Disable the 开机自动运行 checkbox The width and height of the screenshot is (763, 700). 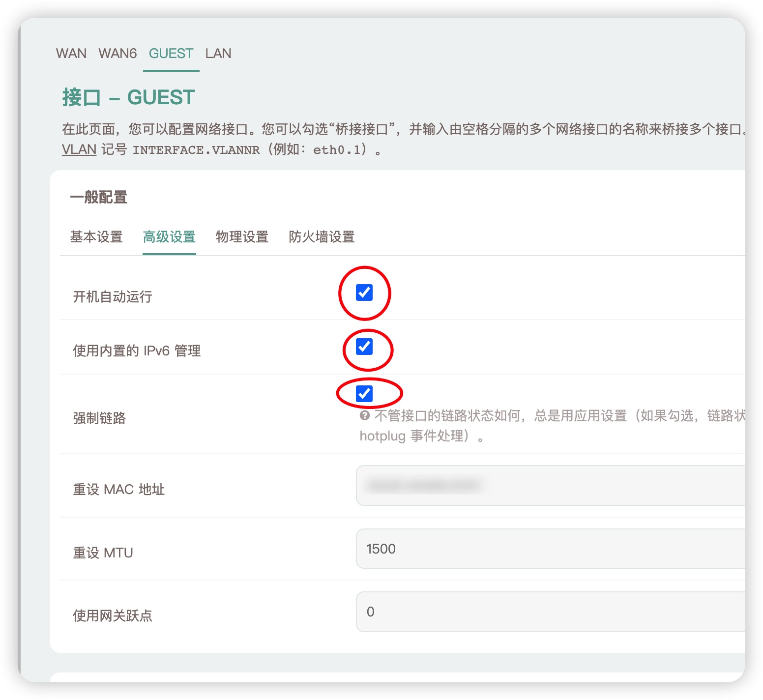click(x=364, y=293)
